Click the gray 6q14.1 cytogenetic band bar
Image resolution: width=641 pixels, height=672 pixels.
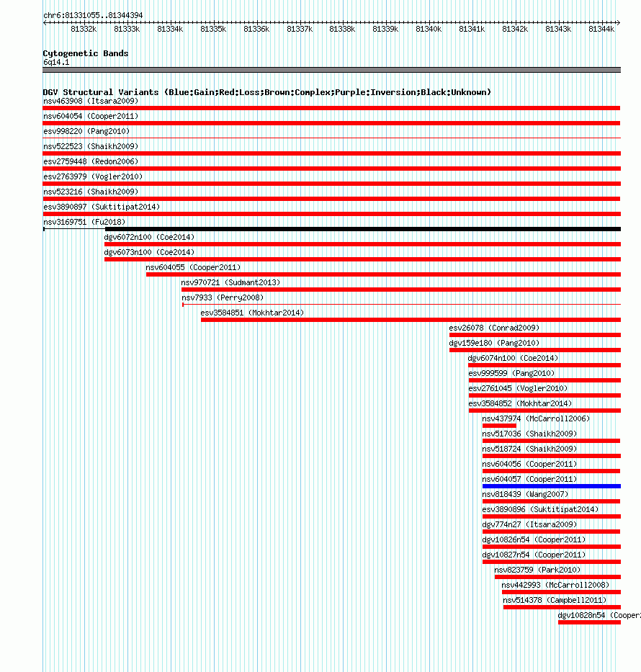(x=331, y=70)
